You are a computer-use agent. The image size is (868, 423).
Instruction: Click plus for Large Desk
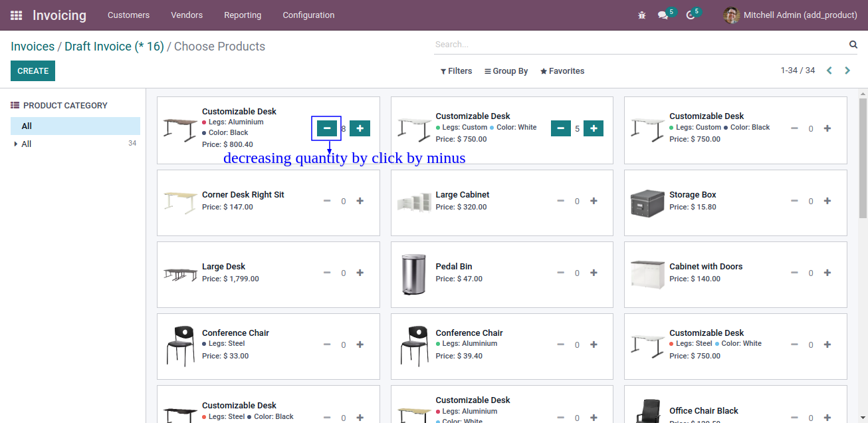(360, 273)
